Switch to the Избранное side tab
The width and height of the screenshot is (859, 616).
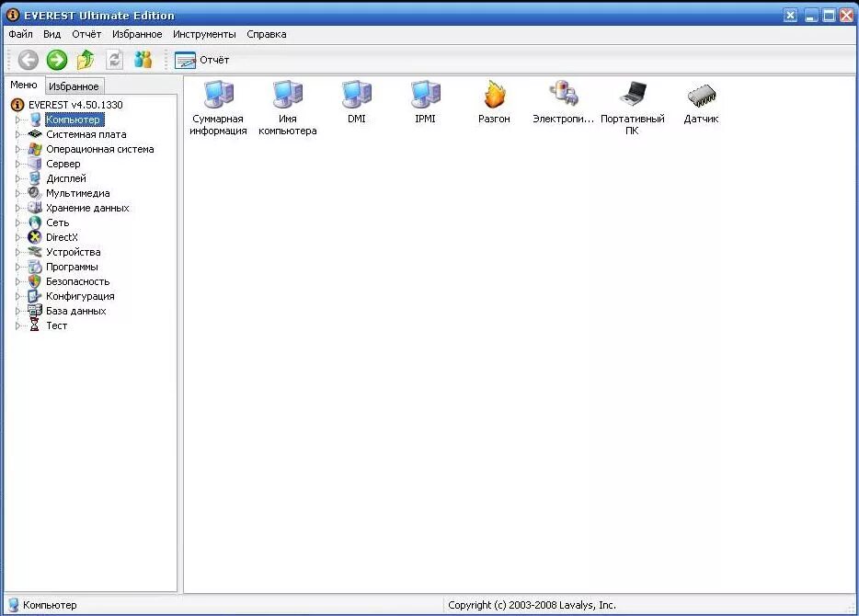click(74, 86)
